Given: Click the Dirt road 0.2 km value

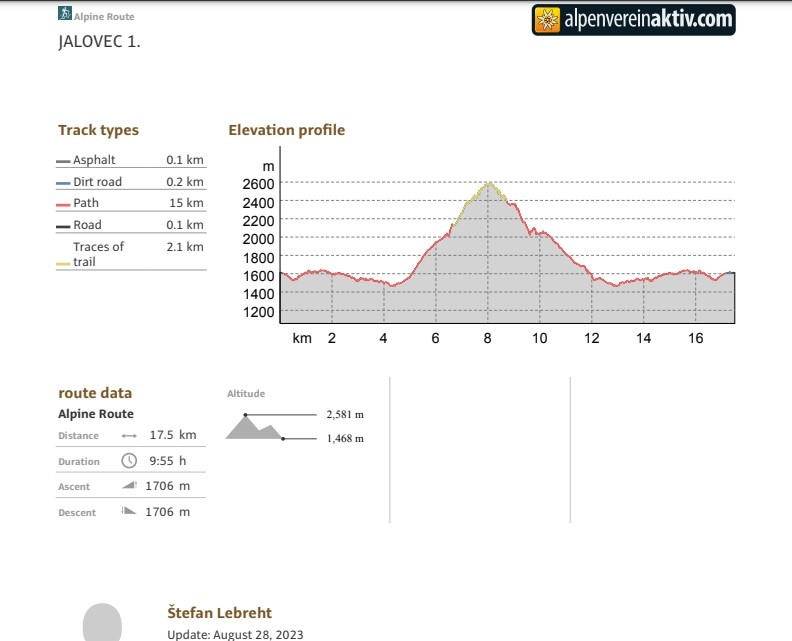Looking at the screenshot, I should 185,182.
